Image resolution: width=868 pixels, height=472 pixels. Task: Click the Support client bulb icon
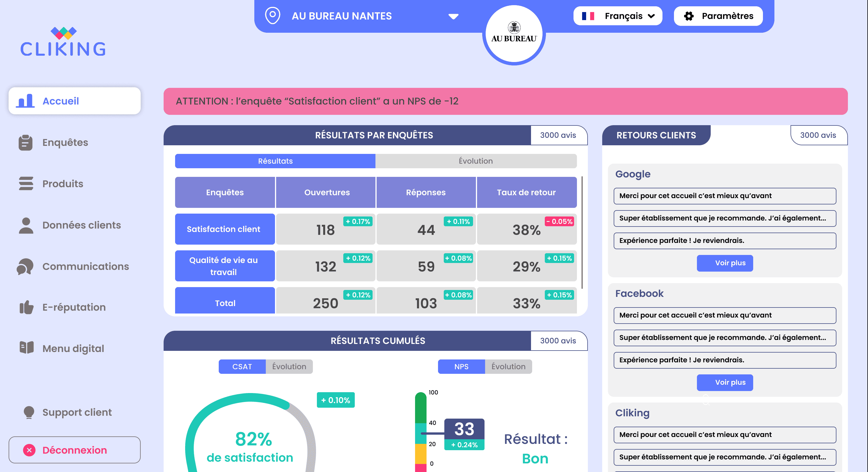click(29, 412)
